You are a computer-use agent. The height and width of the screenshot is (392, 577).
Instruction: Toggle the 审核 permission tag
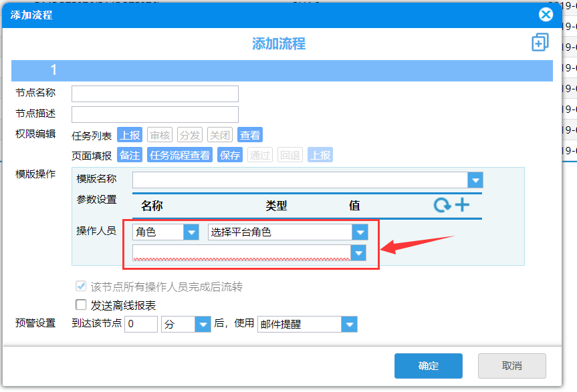[x=160, y=135]
